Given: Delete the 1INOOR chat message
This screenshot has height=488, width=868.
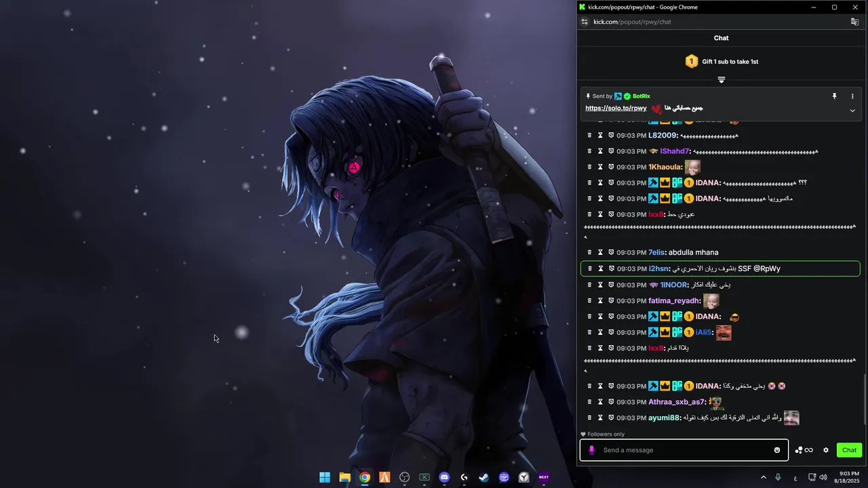Looking at the screenshot, I should [589, 285].
